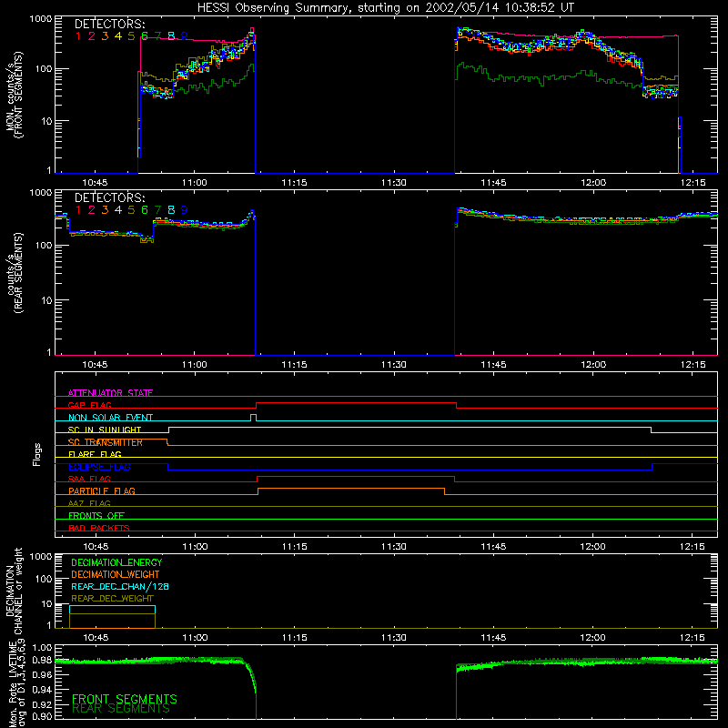This screenshot has width=728, height=728.
Task: Click 1000 y-axis tick of front segments plot
Action: point(41,19)
